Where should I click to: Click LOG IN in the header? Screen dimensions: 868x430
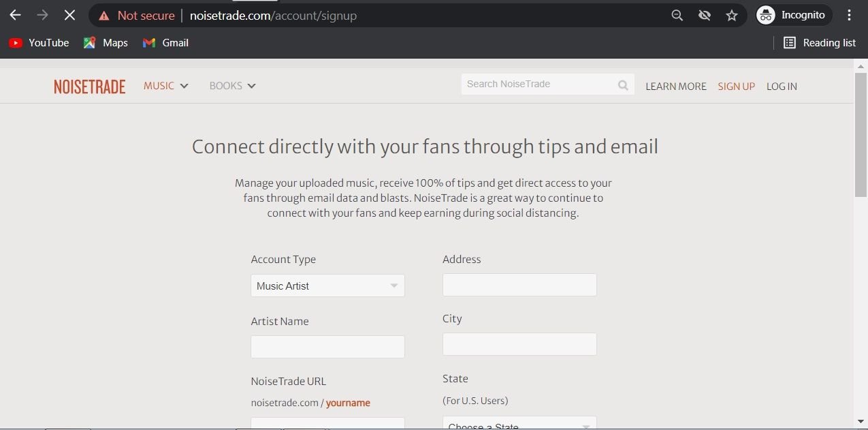coord(782,87)
